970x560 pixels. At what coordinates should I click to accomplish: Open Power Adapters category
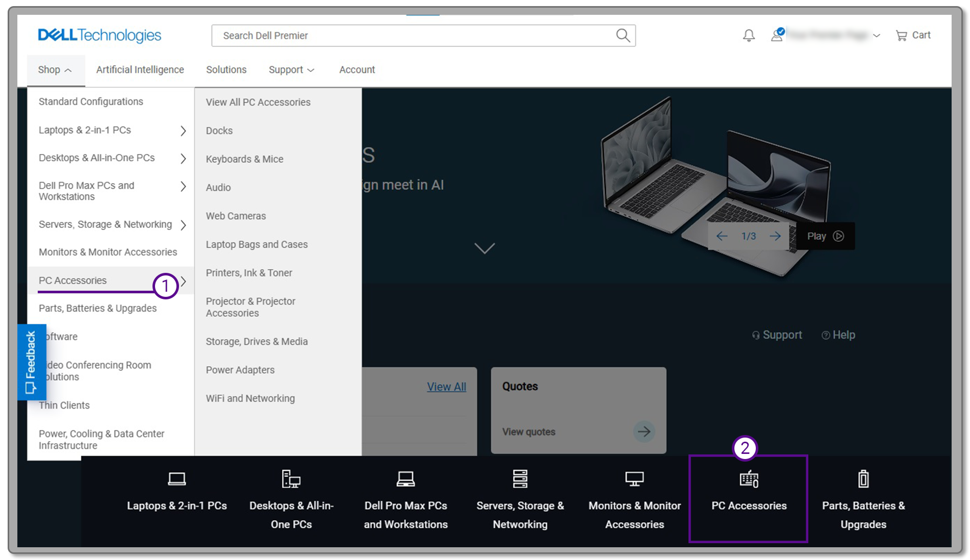[240, 370]
